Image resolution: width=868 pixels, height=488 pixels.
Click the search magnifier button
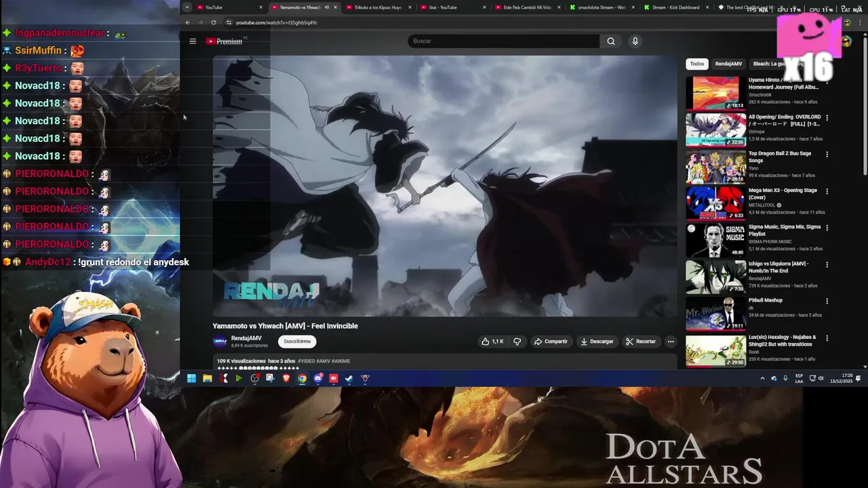[x=611, y=41]
